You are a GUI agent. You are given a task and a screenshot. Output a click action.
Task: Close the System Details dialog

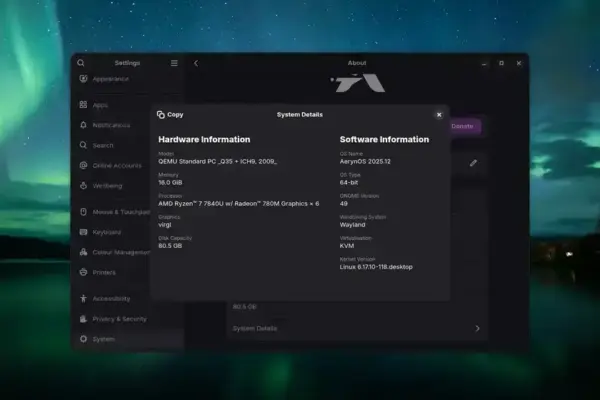[x=439, y=115]
